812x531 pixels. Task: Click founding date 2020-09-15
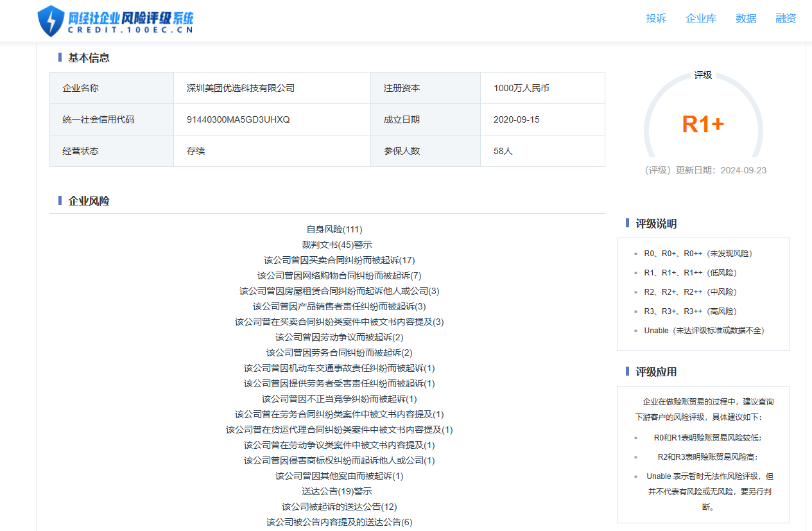(517, 119)
